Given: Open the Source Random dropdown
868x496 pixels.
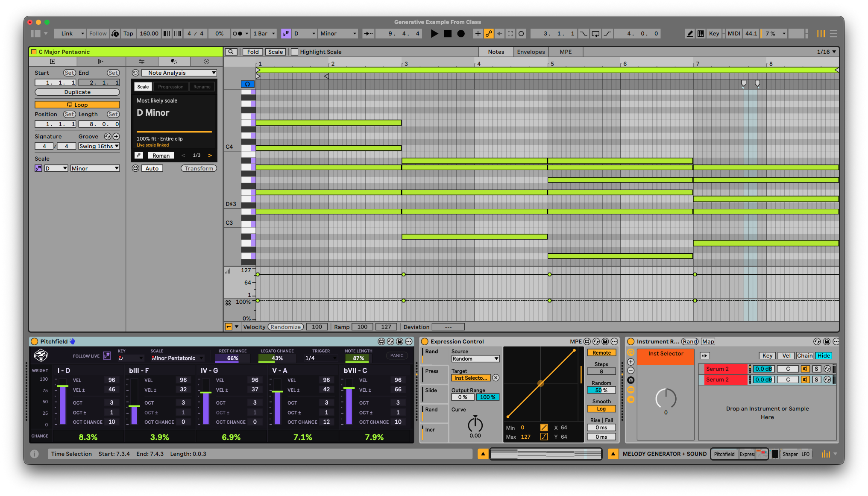Looking at the screenshot, I should (475, 359).
